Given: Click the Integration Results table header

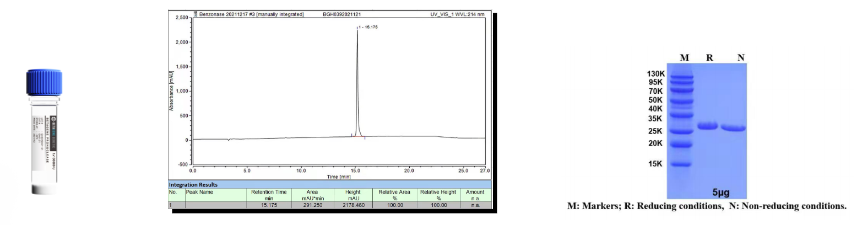Looking at the screenshot, I should pos(193,185).
